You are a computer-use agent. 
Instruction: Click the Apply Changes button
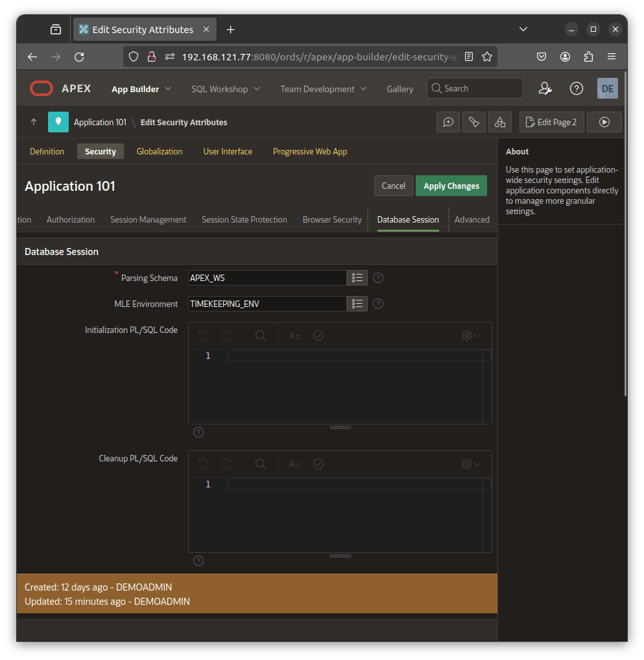click(451, 186)
